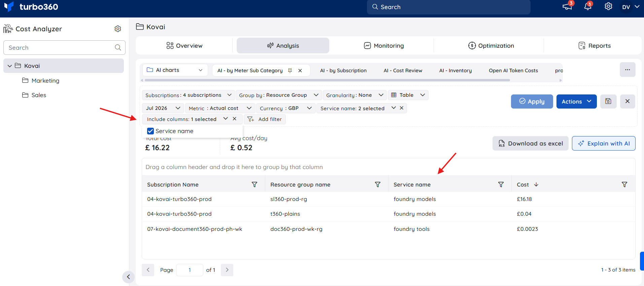Screen dimensions: 644x286
Task: Open the announcements megaphone icon
Action: tap(567, 7)
